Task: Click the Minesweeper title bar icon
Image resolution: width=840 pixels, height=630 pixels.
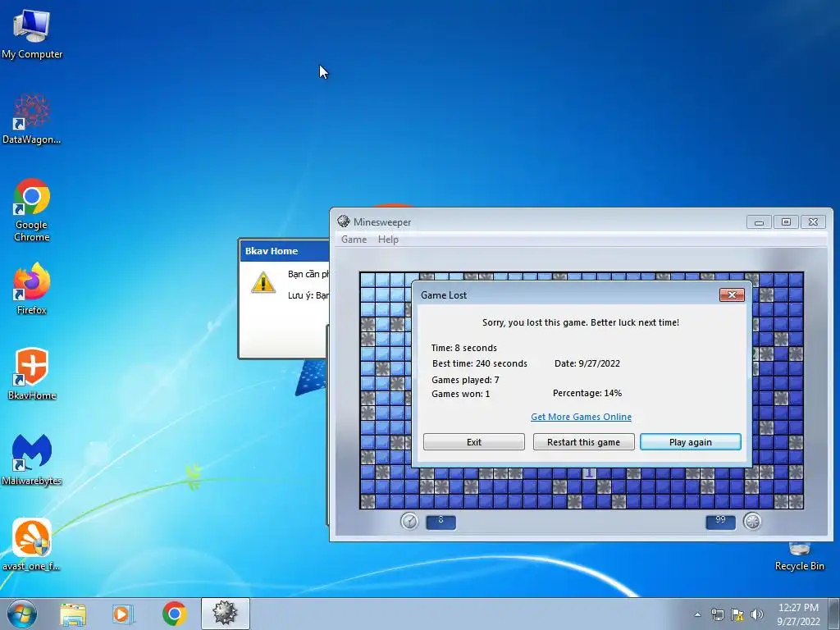Action: click(x=344, y=221)
